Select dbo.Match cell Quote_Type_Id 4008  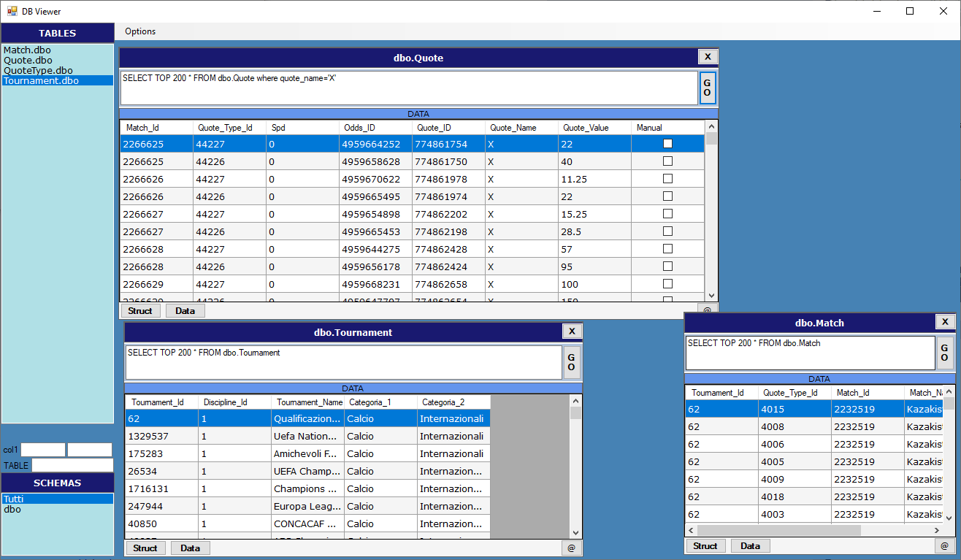pyautogui.click(x=795, y=426)
